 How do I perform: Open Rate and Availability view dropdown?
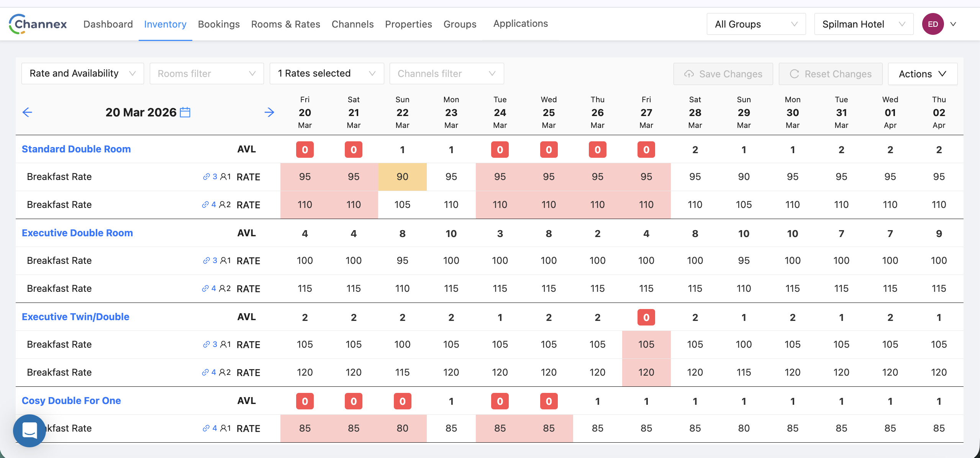(x=83, y=74)
